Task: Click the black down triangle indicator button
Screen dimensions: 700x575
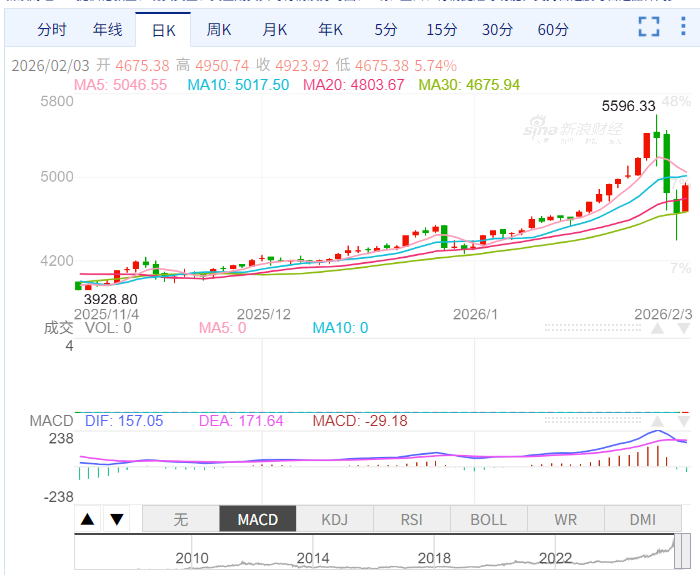Action: coord(117,519)
